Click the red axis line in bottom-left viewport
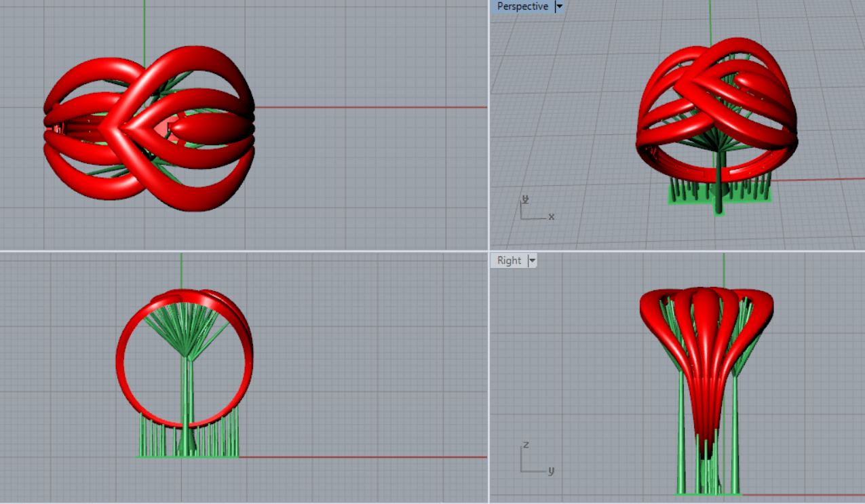Viewport: 865px width, 504px height. pos(360,457)
